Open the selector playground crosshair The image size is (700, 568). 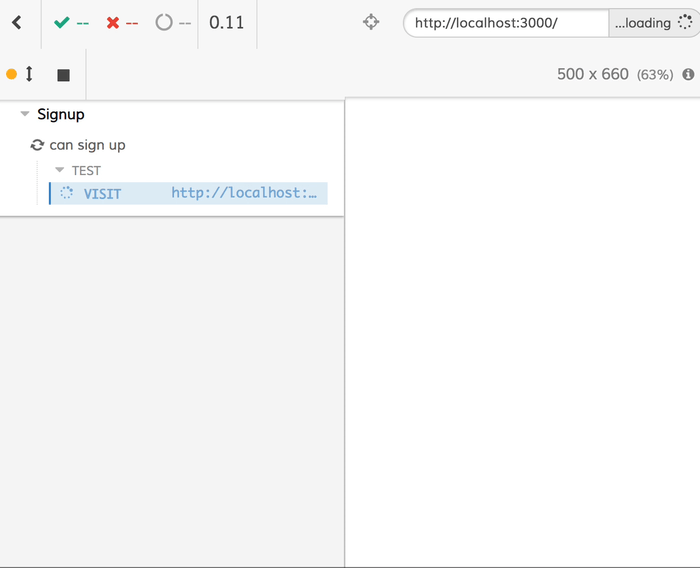click(371, 23)
